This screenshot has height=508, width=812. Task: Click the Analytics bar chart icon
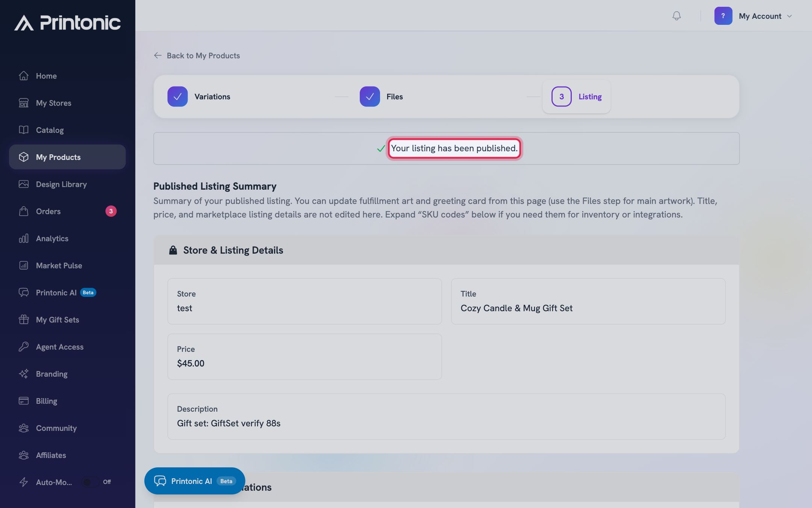tap(24, 238)
